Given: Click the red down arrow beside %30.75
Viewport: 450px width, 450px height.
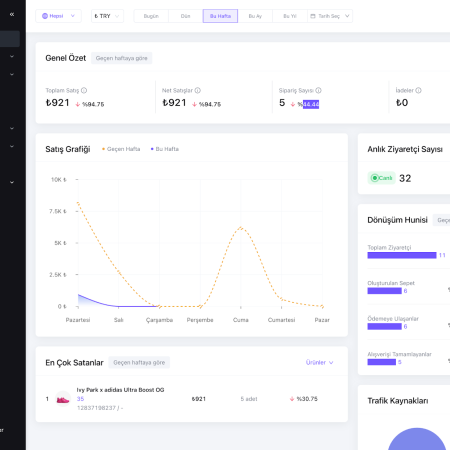Looking at the screenshot, I should 292,399.
